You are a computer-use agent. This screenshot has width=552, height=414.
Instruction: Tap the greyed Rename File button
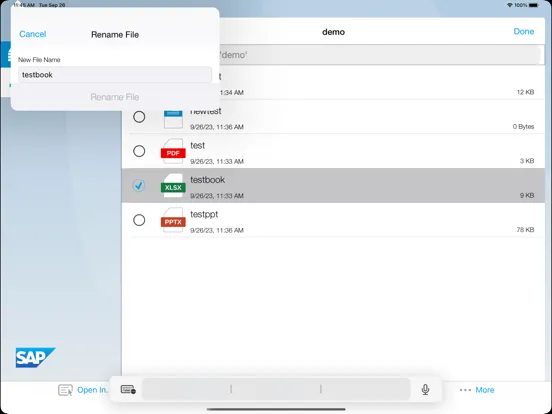pos(115,97)
